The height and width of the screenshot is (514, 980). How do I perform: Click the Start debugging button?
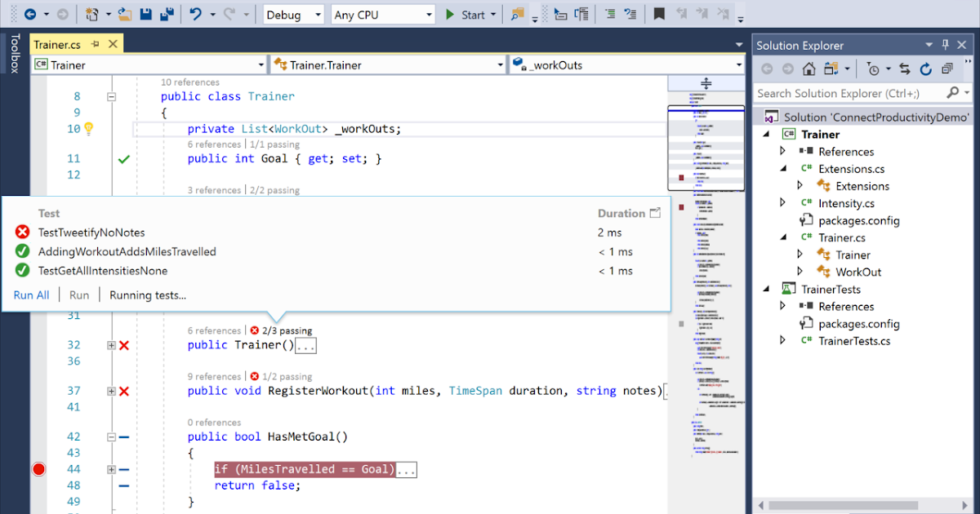(x=465, y=15)
